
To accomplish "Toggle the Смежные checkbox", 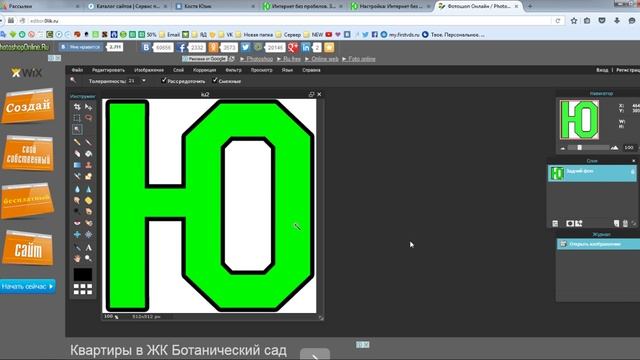I will (x=215, y=80).
